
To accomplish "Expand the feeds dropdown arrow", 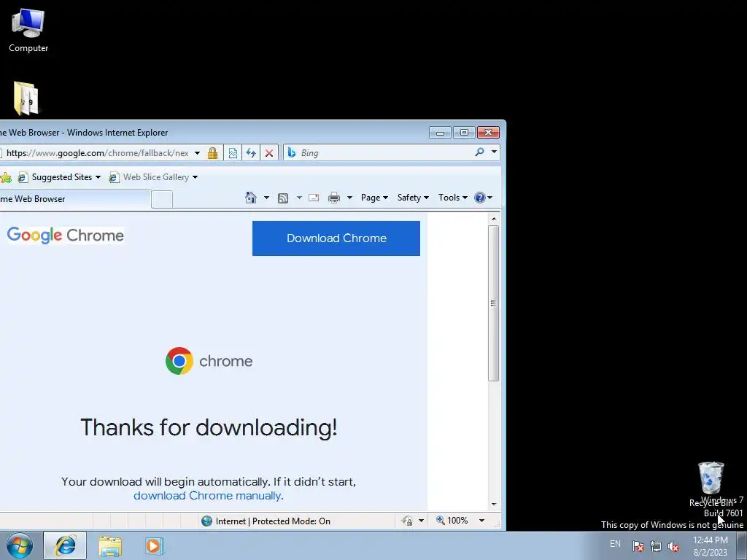I will coord(299,198).
